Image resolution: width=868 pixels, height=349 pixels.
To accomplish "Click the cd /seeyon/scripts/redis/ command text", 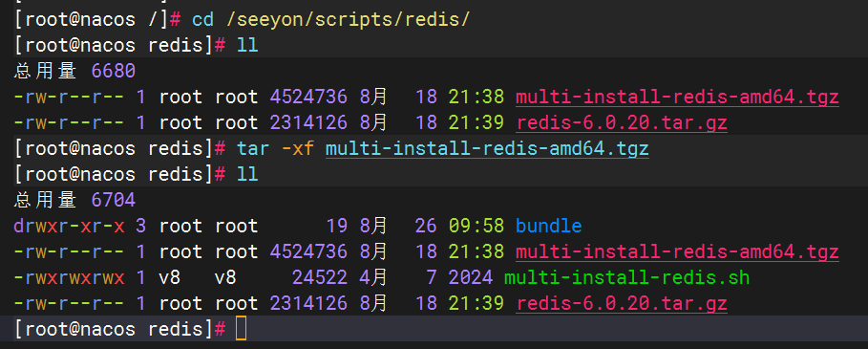I will click(x=330, y=20).
